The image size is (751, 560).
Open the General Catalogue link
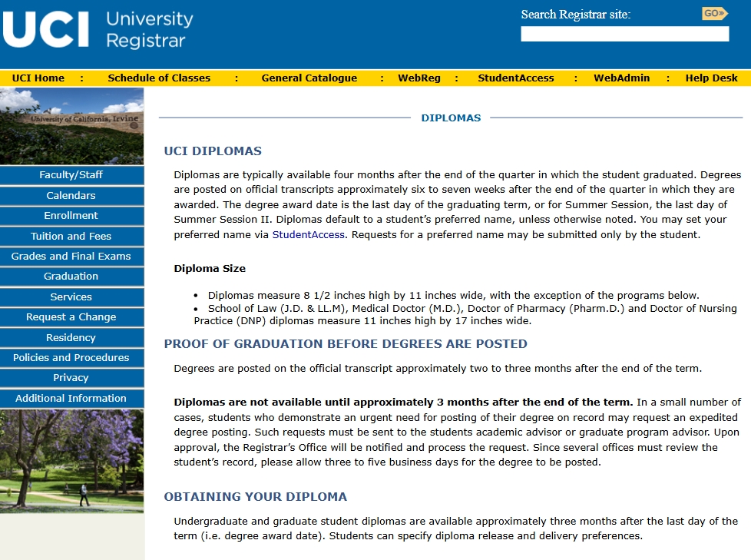click(x=309, y=78)
